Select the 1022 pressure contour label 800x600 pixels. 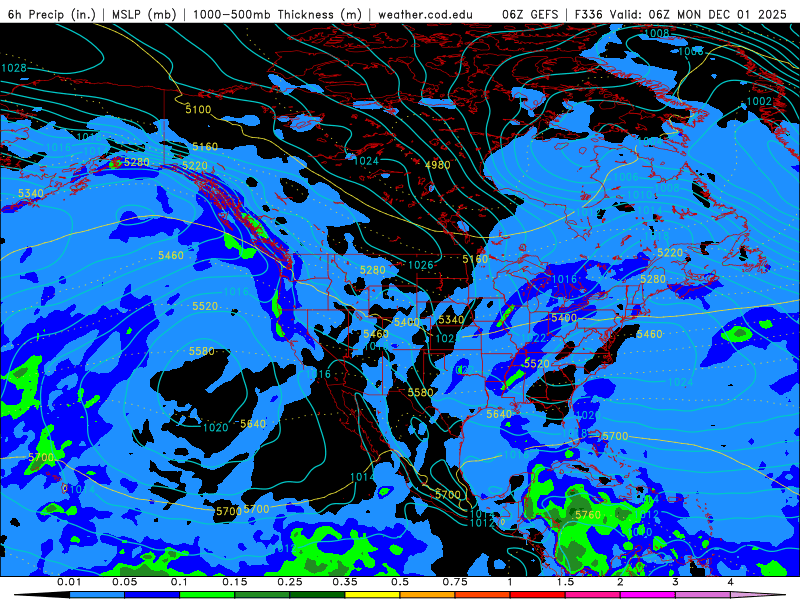(534, 338)
